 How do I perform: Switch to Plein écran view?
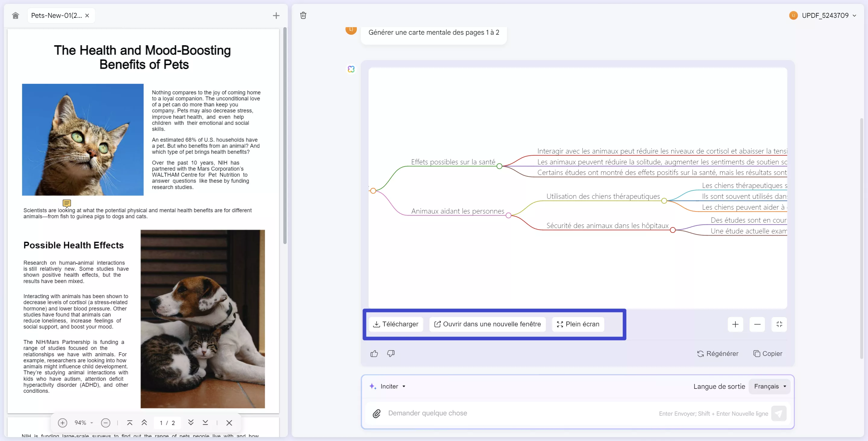pos(578,324)
